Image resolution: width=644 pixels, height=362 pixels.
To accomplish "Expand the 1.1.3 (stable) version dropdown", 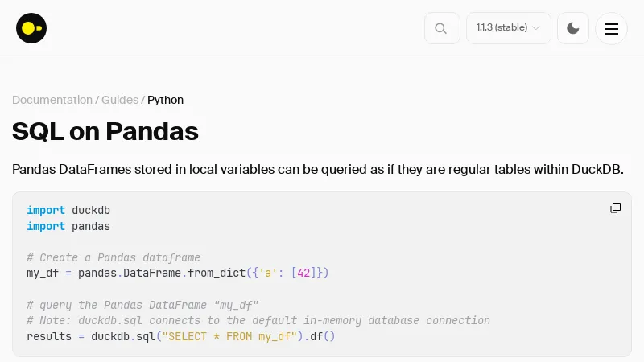I will (x=508, y=28).
